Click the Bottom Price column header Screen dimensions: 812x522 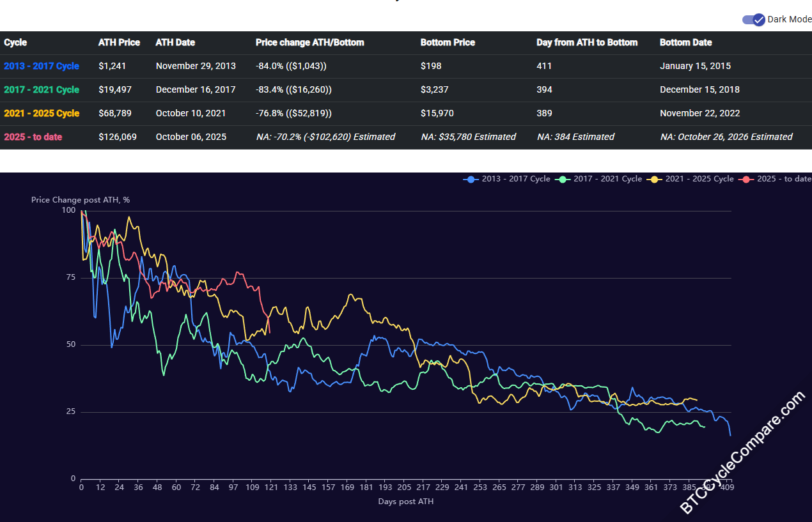[448, 43]
